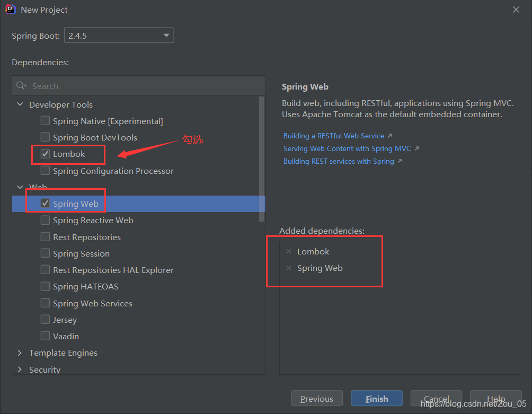Select the Spring Reactive Web row
The height and width of the screenshot is (414, 532).
(x=139, y=220)
